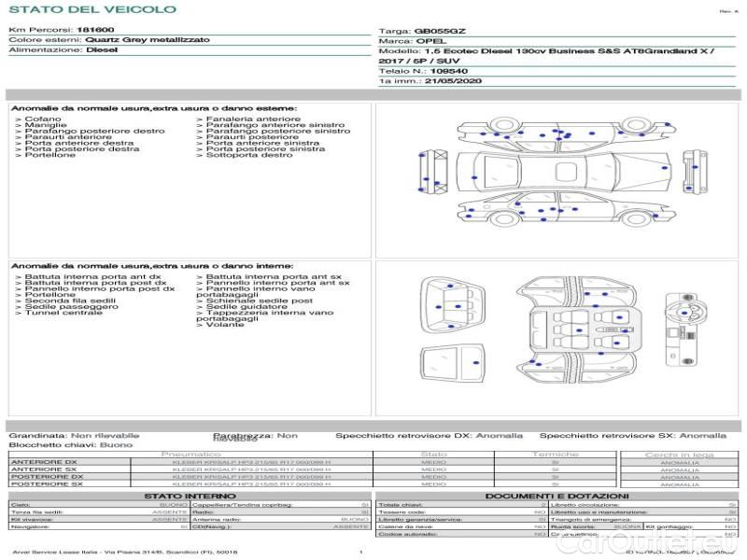Image resolution: width=747 pixels, height=560 pixels.
Task: Click the Maniglie list item
Action: (x=41, y=125)
